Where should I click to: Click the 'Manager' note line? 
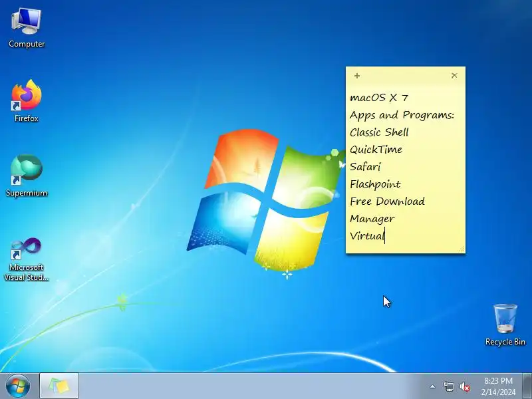(372, 219)
